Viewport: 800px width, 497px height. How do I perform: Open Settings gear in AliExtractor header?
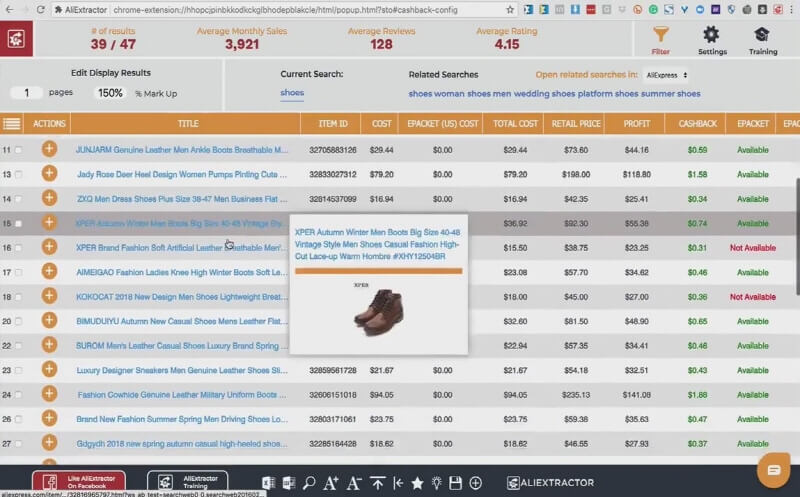tap(711, 38)
